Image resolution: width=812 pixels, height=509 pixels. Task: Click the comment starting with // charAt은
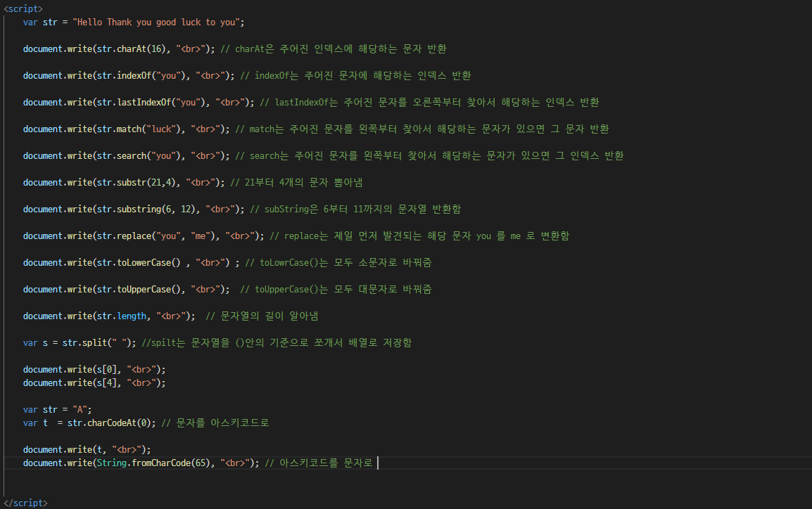[334, 49]
